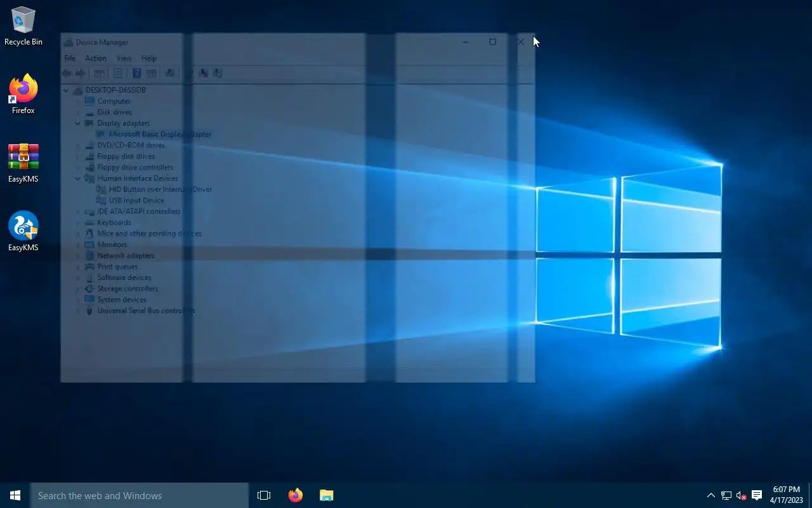Launch Firefox from the taskbar
Viewport: 812px width, 508px height.
point(296,495)
